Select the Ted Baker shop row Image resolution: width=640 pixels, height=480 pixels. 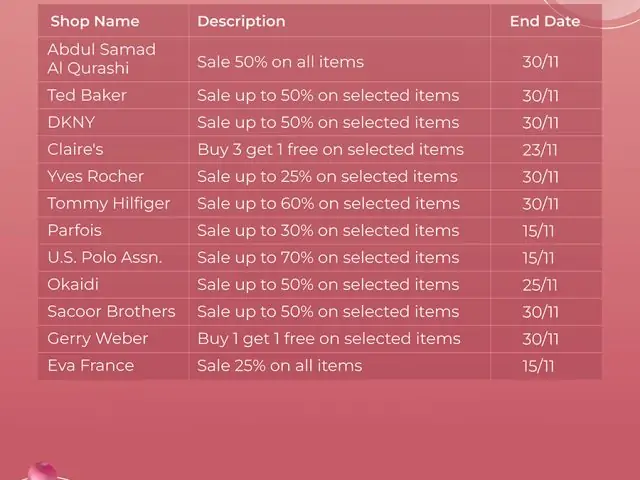[320, 96]
